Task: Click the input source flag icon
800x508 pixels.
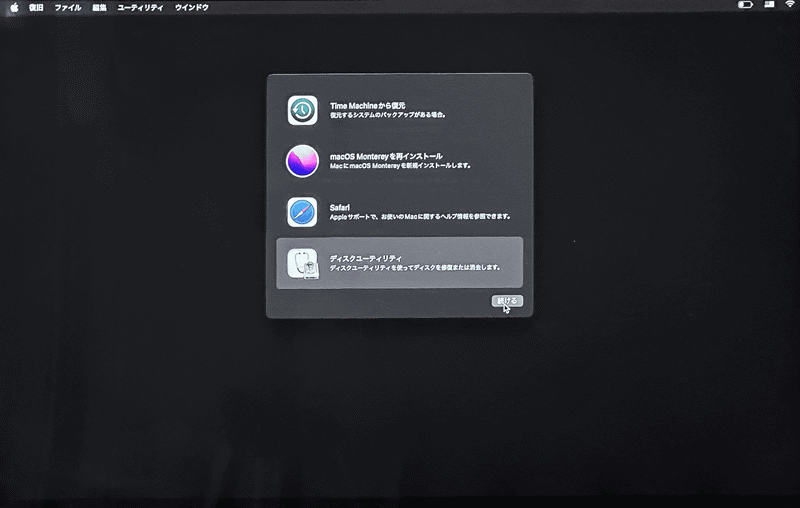Action: [x=769, y=4]
